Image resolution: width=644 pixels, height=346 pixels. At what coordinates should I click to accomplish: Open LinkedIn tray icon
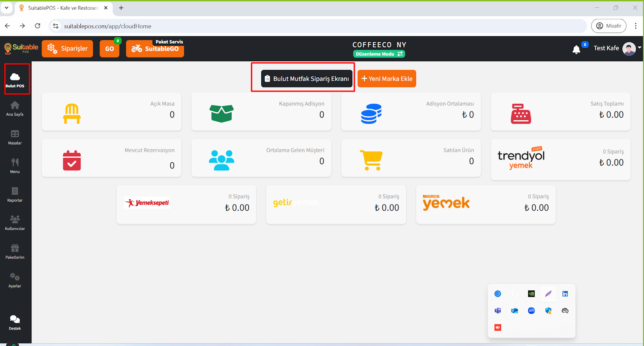point(565,294)
